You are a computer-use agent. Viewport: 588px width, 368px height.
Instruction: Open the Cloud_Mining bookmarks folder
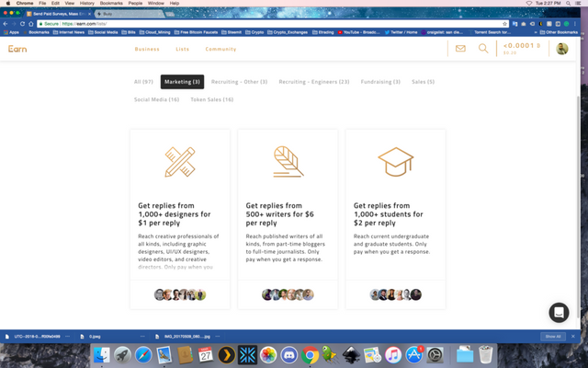[155, 32]
